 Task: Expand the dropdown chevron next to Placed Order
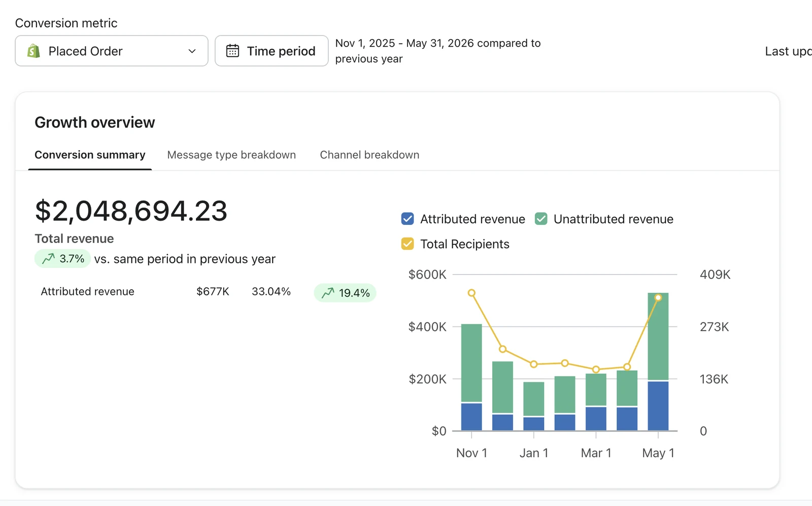[x=192, y=51]
